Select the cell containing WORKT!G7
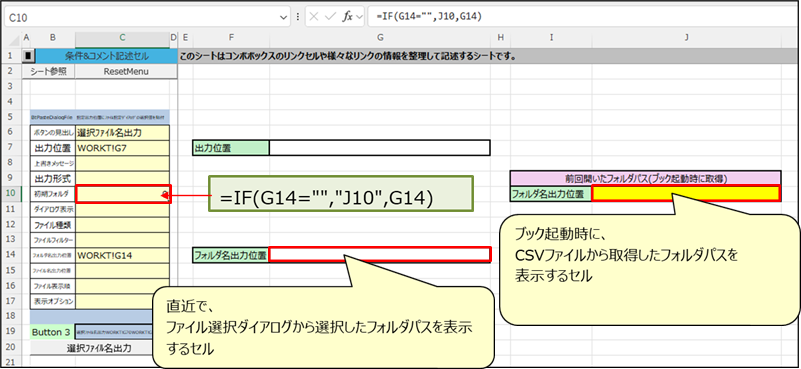Image resolution: width=801 pixels, height=369 pixels. tap(123, 148)
